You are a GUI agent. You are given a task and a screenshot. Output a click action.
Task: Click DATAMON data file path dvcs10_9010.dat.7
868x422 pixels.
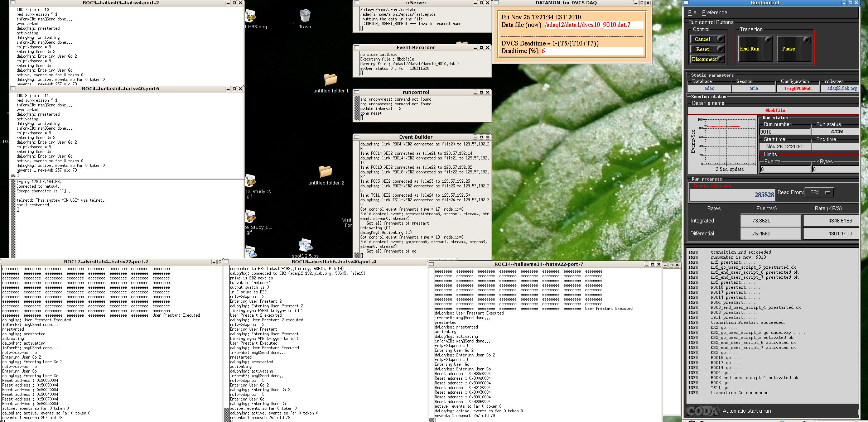tap(587, 25)
